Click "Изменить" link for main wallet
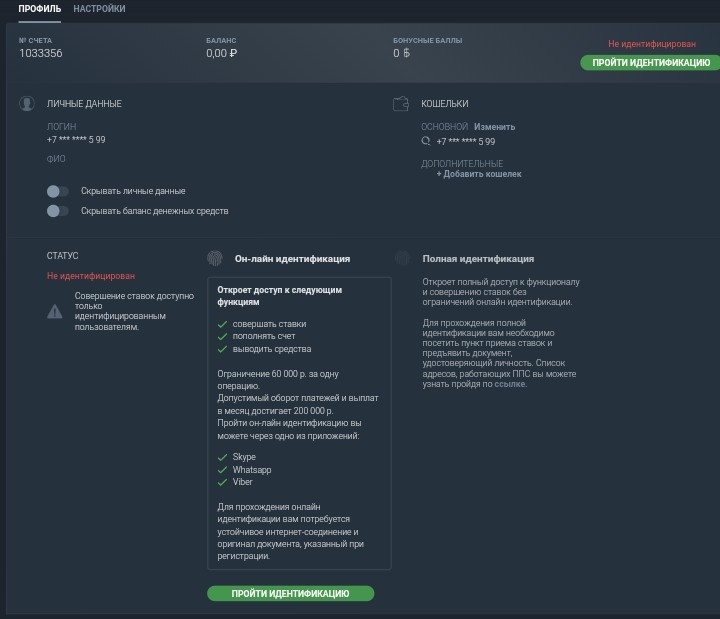 click(x=494, y=127)
